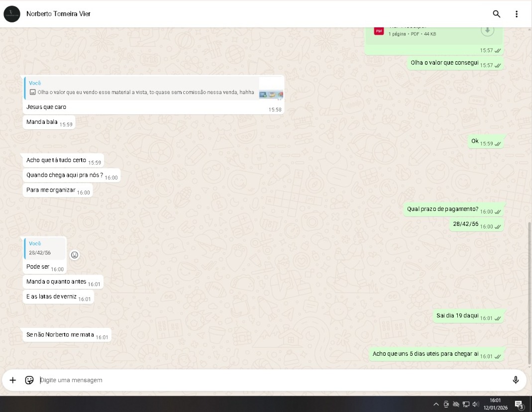Open the emoji and sticker picker
Image resolution: width=532 pixels, height=412 pixels.
[x=29, y=380]
